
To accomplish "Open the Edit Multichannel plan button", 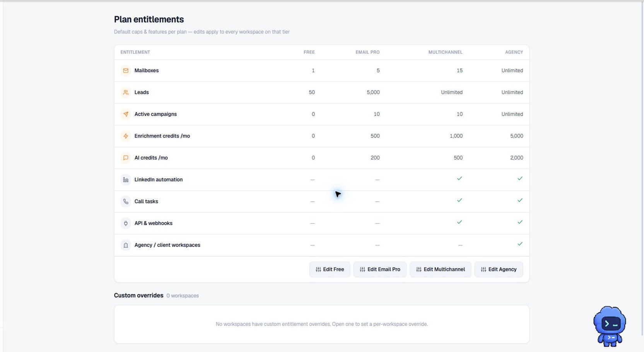I will pyautogui.click(x=440, y=269).
